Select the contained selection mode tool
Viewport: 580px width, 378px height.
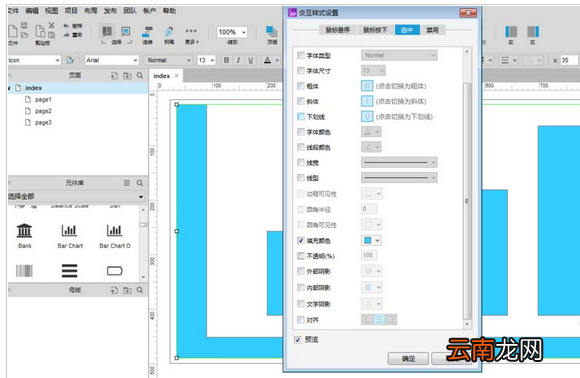pos(126,31)
